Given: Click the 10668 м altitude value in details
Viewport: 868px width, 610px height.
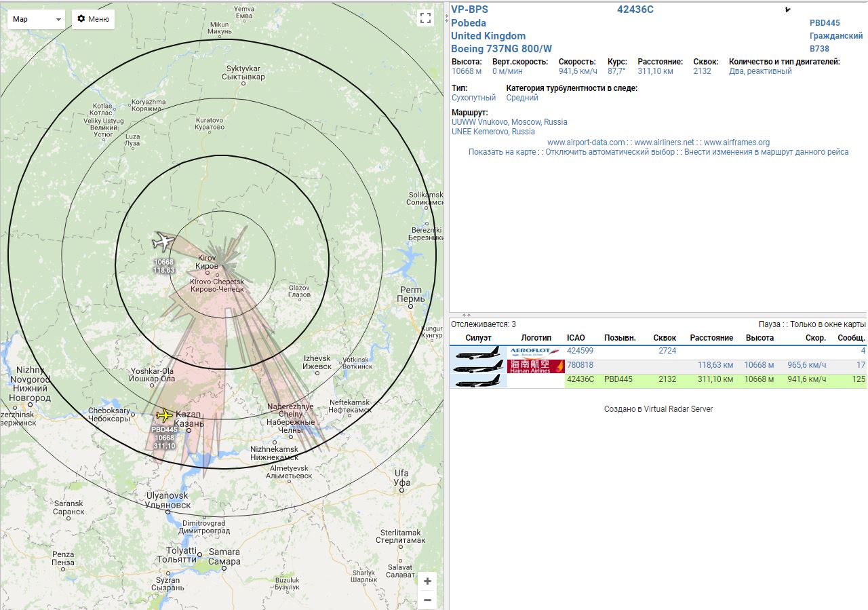Looking at the screenshot, I should pyautogui.click(x=467, y=71).
